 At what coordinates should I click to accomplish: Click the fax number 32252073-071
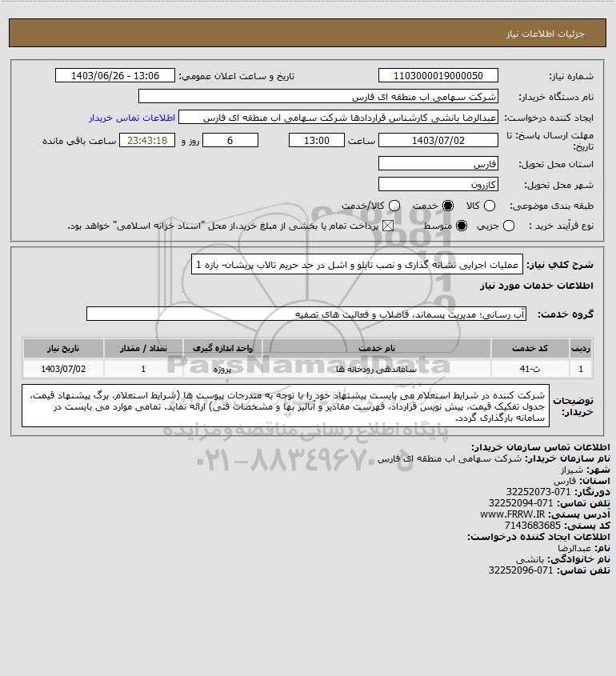[x=538, y=492]
